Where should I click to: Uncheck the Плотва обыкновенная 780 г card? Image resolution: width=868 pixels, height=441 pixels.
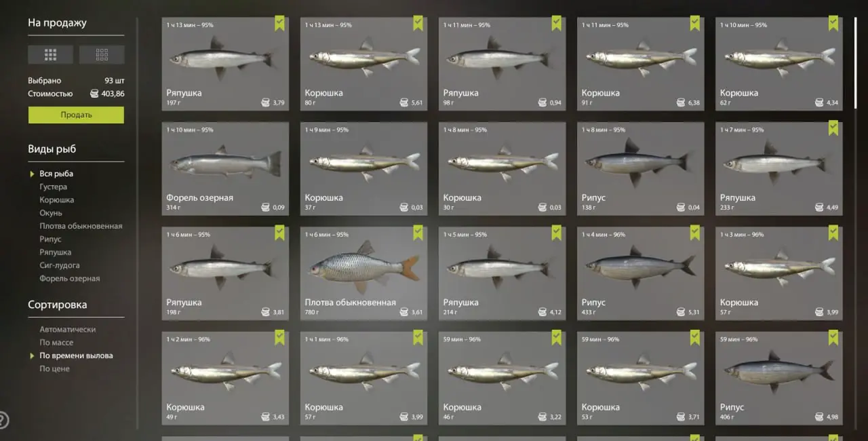[x=418, y=233]
